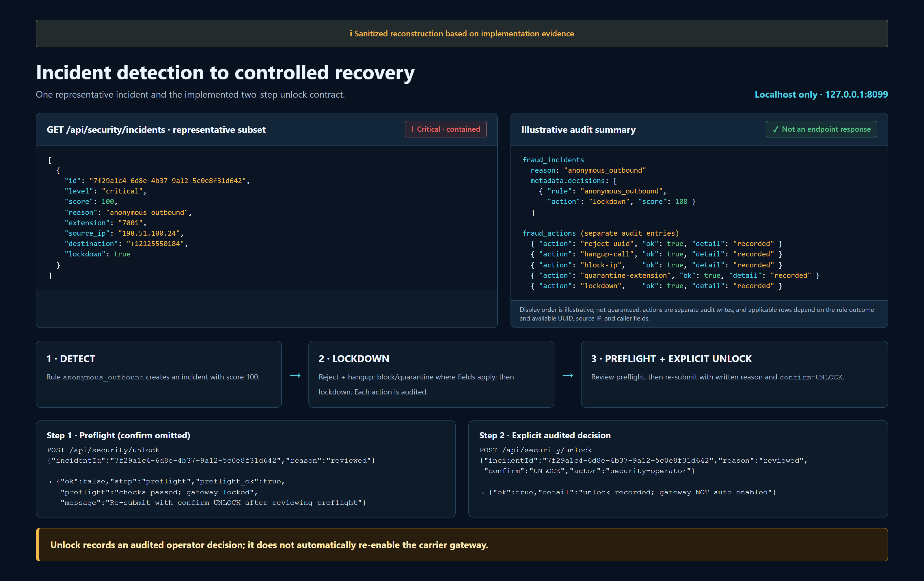Click the "level": "critical" line
The height and width of the screenshot is (581, 924).
(105, 191)
